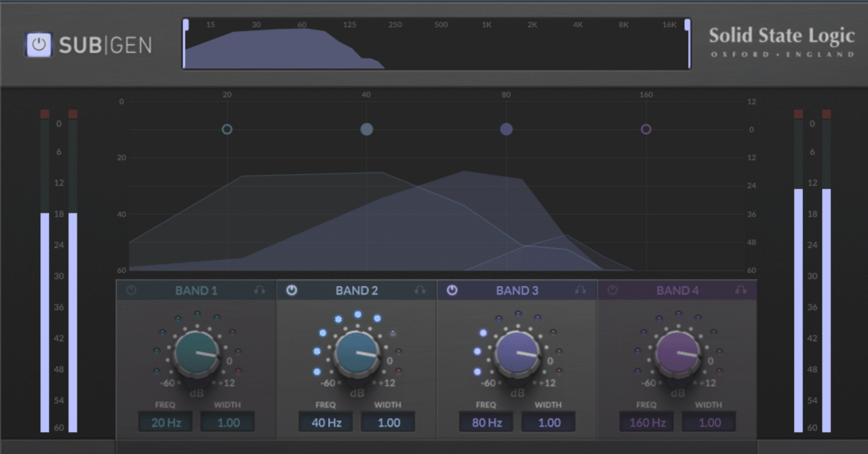Click the BAND 3 header label
Viewport: 868px width, 454px height.
pyautogui.click(x=517, y=291)
